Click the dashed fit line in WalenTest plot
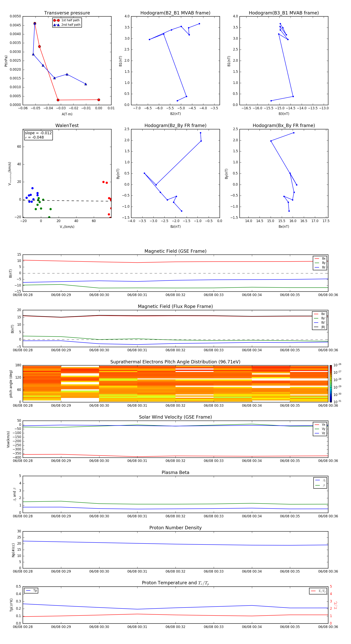Viewport: 351px width, 644px height. [x=67, y=200]
